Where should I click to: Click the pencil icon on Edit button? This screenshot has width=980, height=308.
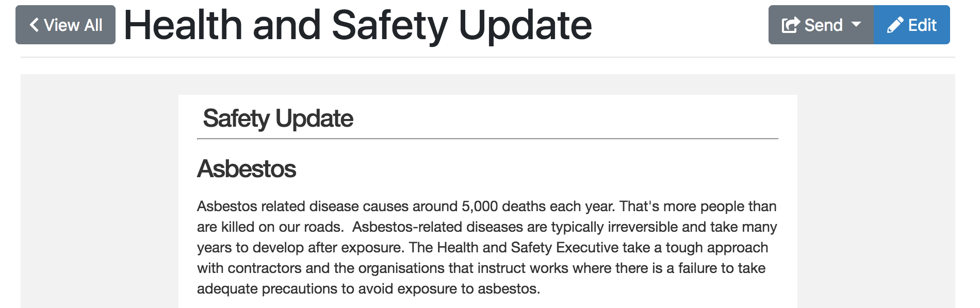click(895, 25)
